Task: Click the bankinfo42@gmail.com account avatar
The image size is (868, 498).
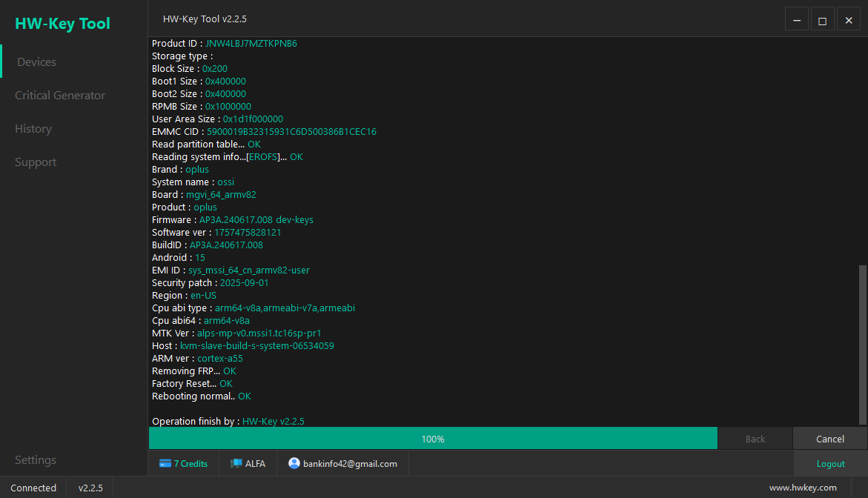Action: pos(296,463)
